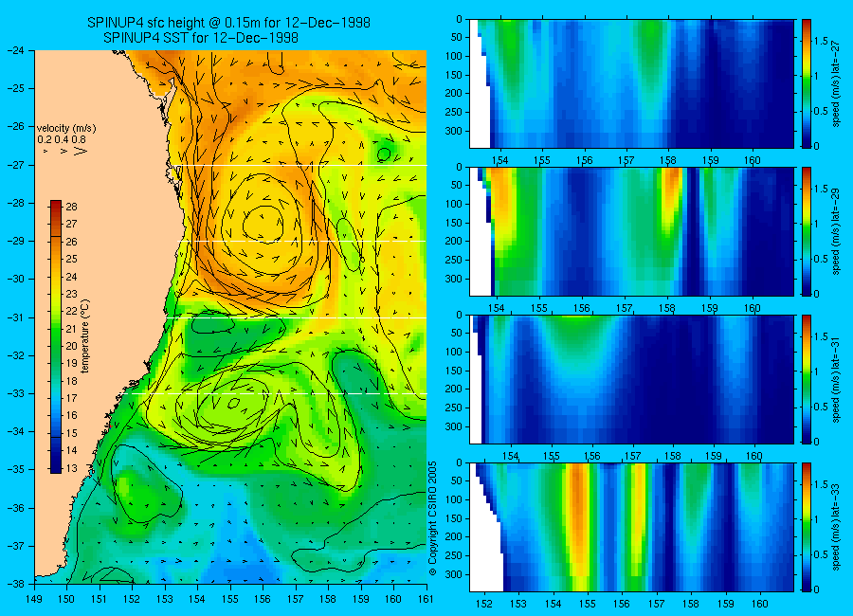Image resolution: width=853 pixels, height=616 pixels.
Task: Click the 'speed (m/s) lat=-29' label
Action: tap(836, 232)
